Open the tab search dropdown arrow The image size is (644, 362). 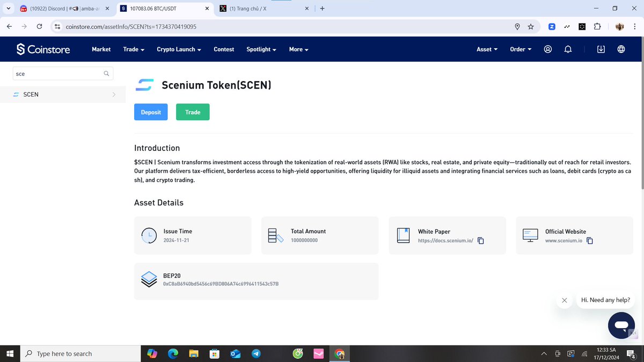8,9
